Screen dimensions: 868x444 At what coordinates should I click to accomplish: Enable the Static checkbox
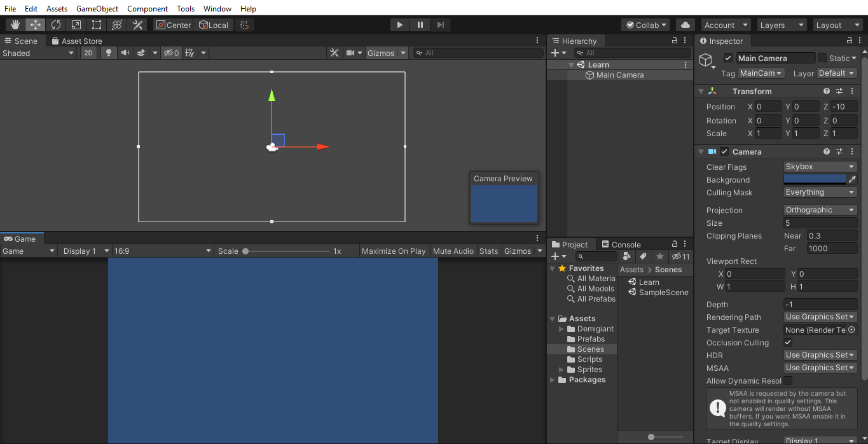(x=822, y=58)
